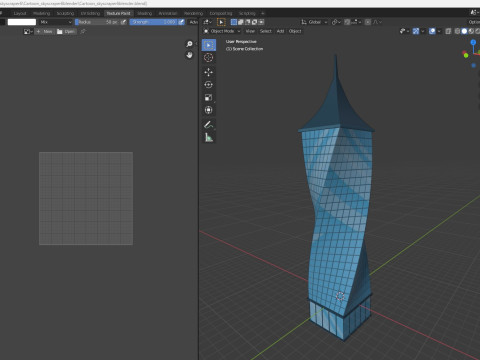Switch to Material Preview shading
The width and height of the screenshot is (480, 360).
point(471,31)
